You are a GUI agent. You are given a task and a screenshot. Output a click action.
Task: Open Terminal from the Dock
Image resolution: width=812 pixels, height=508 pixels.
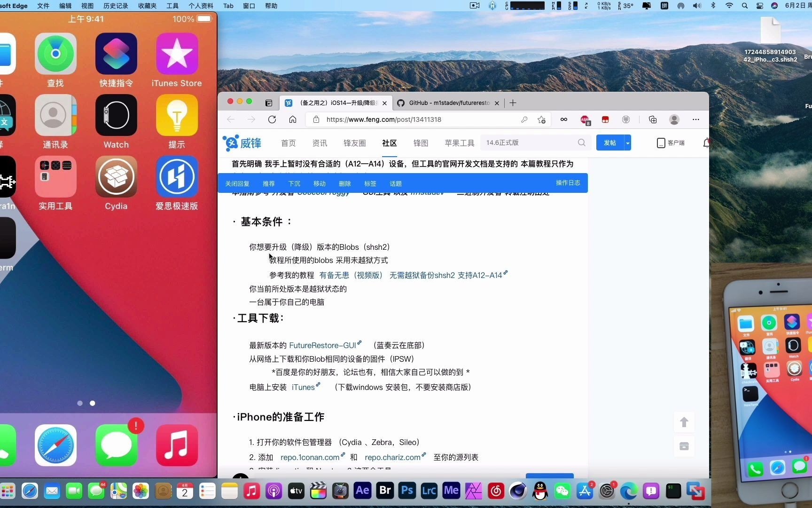673,491
